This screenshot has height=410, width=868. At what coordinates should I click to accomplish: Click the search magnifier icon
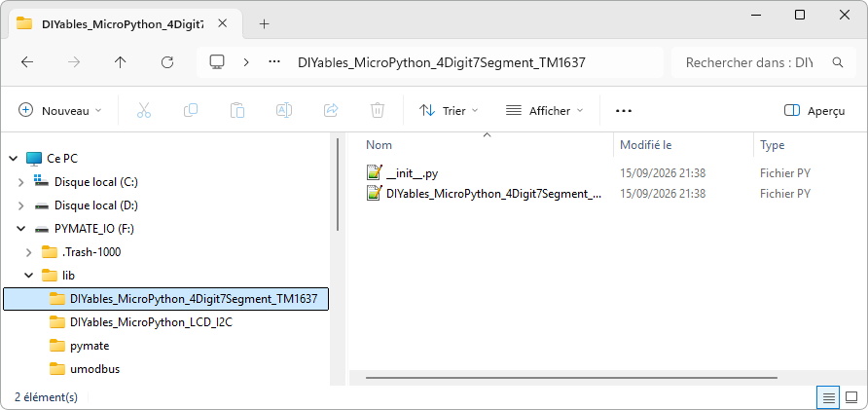pyautogui.click(x=838, y=62)
